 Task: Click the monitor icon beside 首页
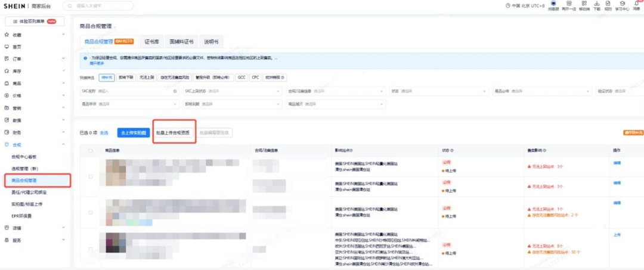click(7, 46)
